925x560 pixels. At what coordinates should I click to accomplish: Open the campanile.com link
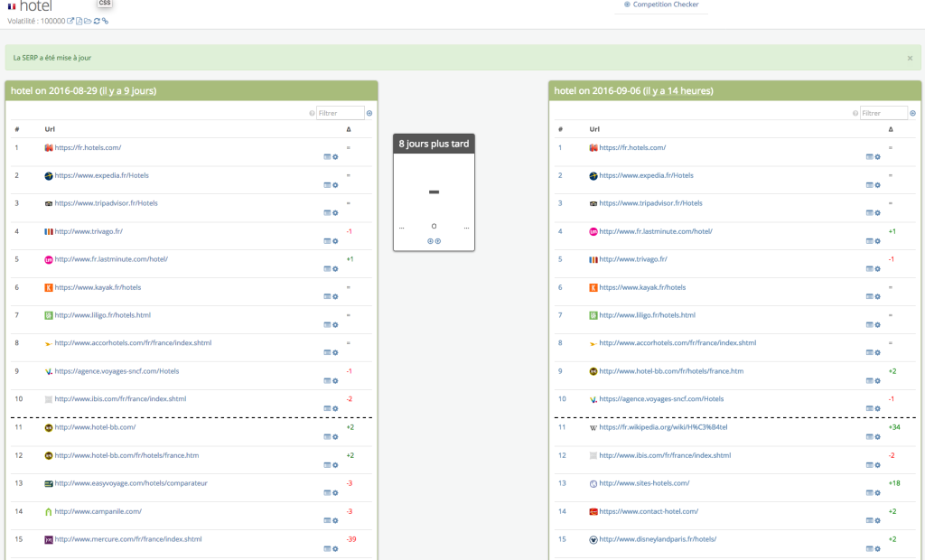coord(98,511)
